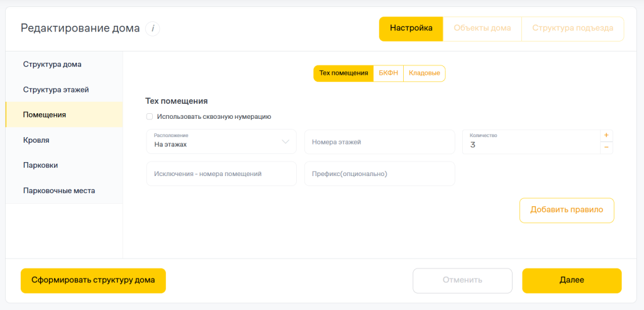The height and width of the screenshot is (310, 644).
Task: Click the Редактирование дома page title
Action: 80,29
